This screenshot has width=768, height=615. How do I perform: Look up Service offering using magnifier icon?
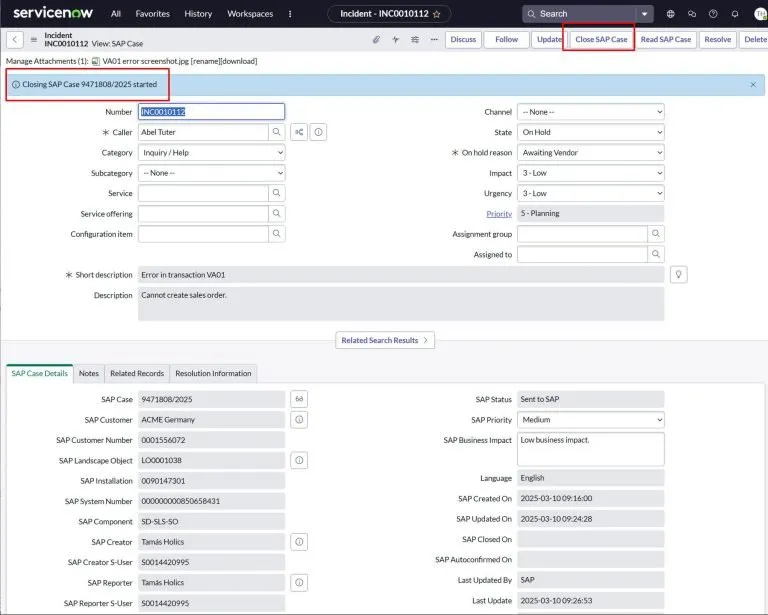pyautogui.click(x=277, y=213)
